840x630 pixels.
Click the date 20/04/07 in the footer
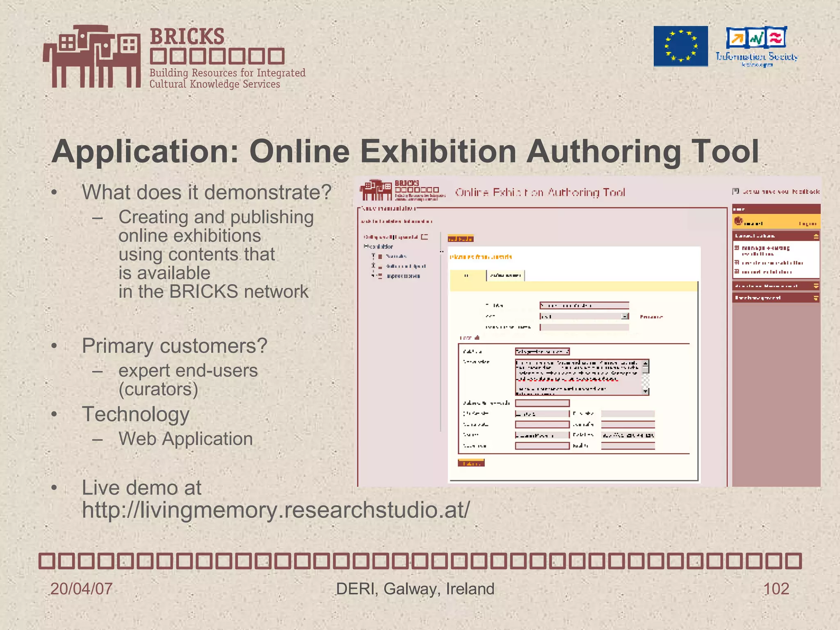click(x=81, y=589)
